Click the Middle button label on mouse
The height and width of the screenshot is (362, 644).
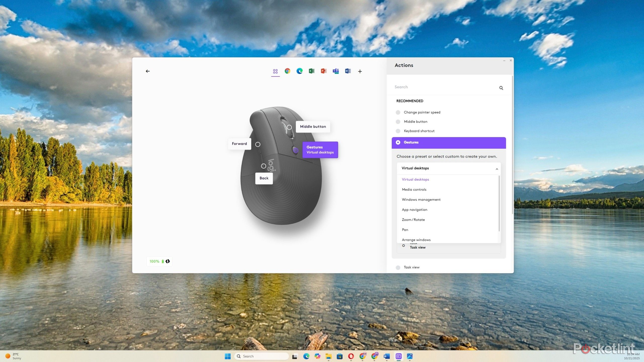313,126
